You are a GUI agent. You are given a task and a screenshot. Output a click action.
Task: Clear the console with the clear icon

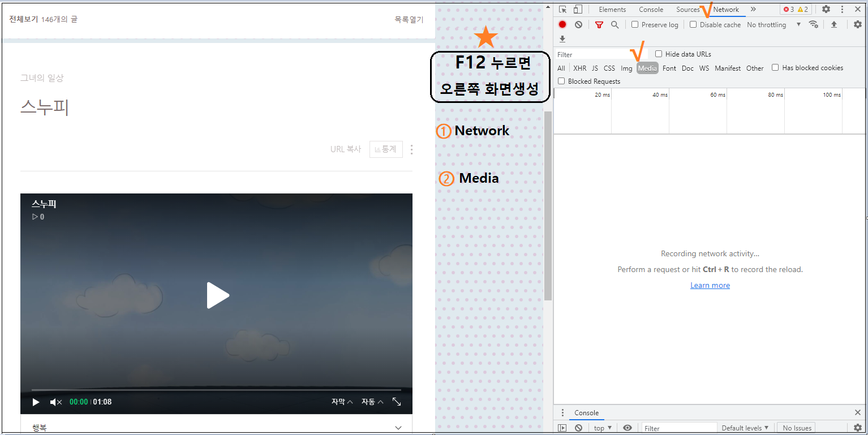point(578,428)
